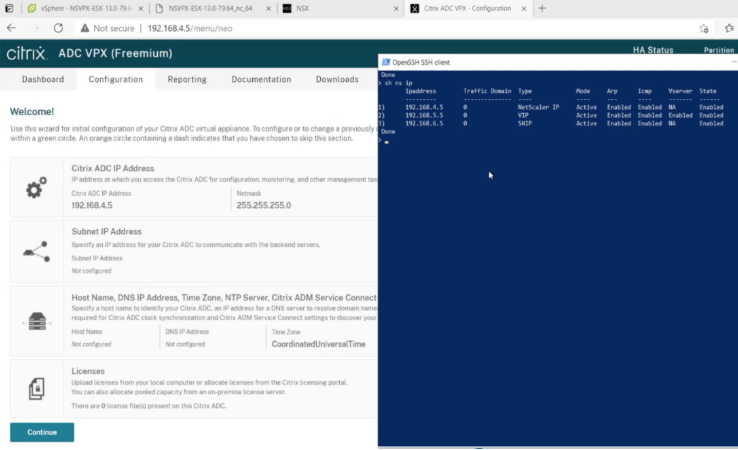Close the vSphere browser tab
Viewport: 738px width, 450px height.
click(141, 8)
